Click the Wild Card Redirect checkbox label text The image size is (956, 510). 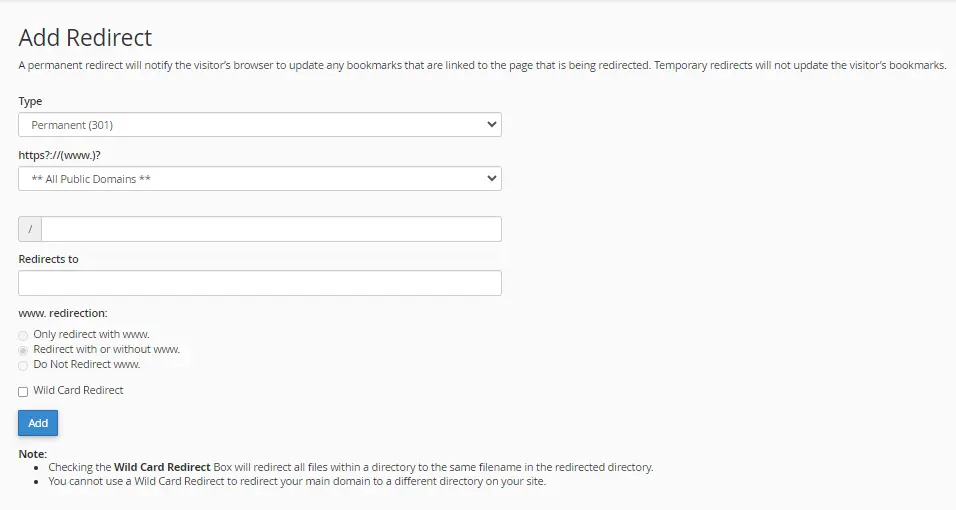78,390
